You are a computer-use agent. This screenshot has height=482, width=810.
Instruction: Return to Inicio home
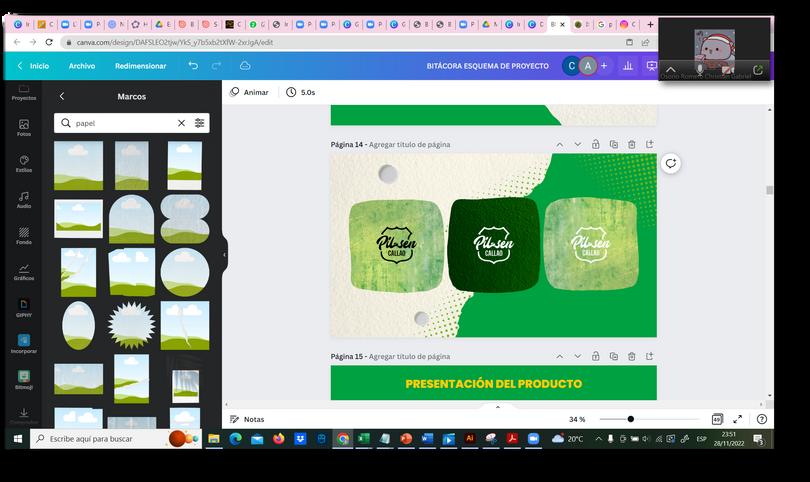point(34,66)
